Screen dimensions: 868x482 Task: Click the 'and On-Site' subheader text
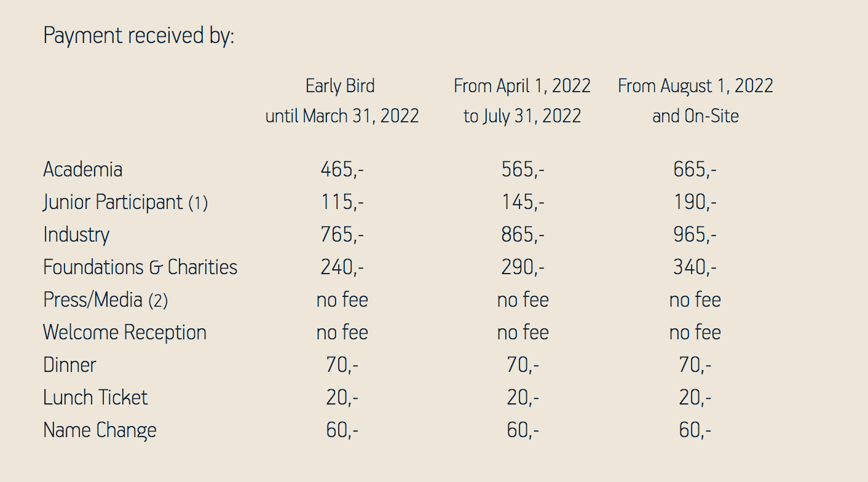point(695,116)
